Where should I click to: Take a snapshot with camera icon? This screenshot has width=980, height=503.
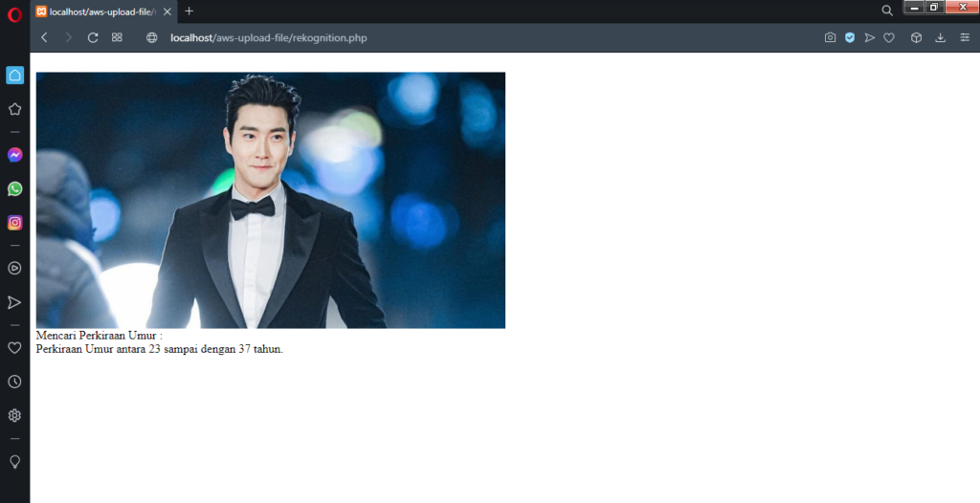(x=830, y=37)
